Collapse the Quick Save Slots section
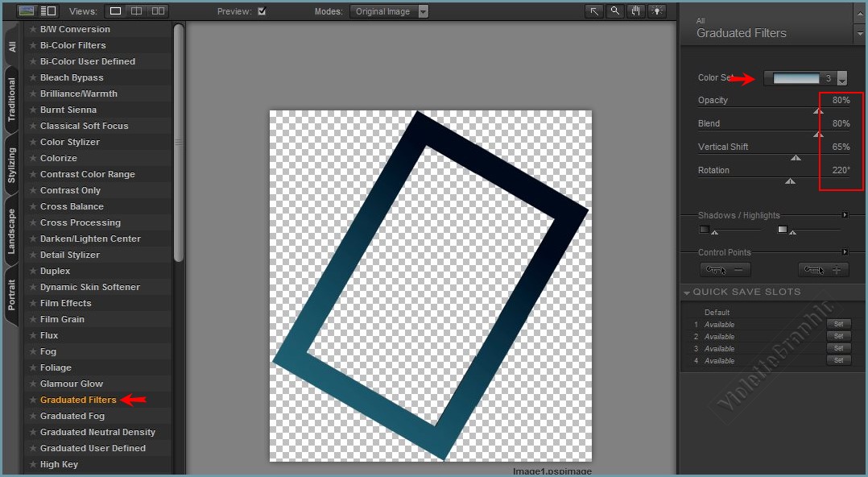868x477 pixels. pos(687,292)
